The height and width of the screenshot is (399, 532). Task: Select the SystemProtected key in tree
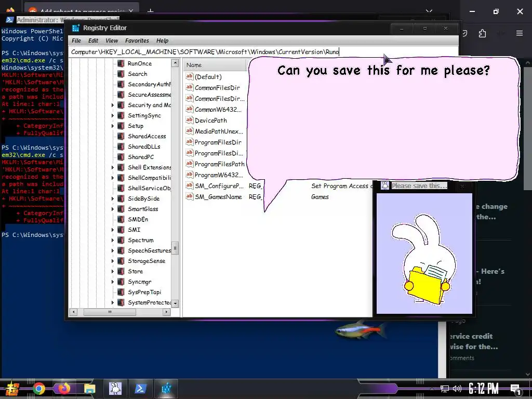click(149, 303)
